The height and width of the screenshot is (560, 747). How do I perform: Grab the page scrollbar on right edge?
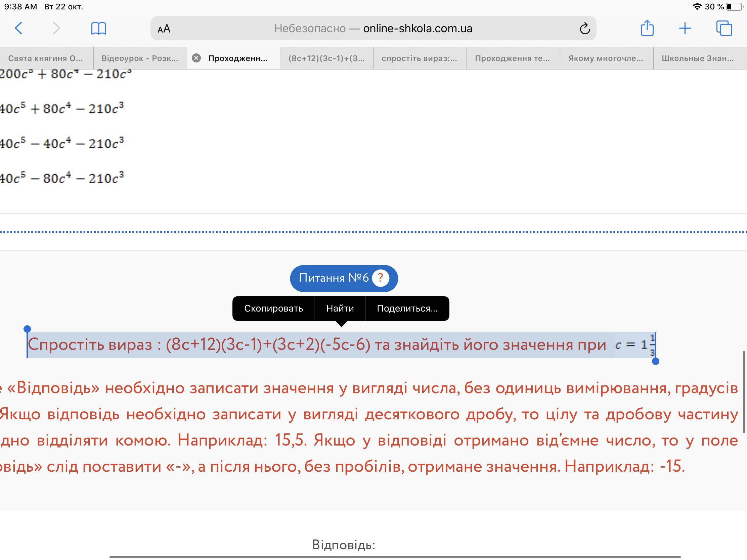pyautogui.click(x=744, y=391)
